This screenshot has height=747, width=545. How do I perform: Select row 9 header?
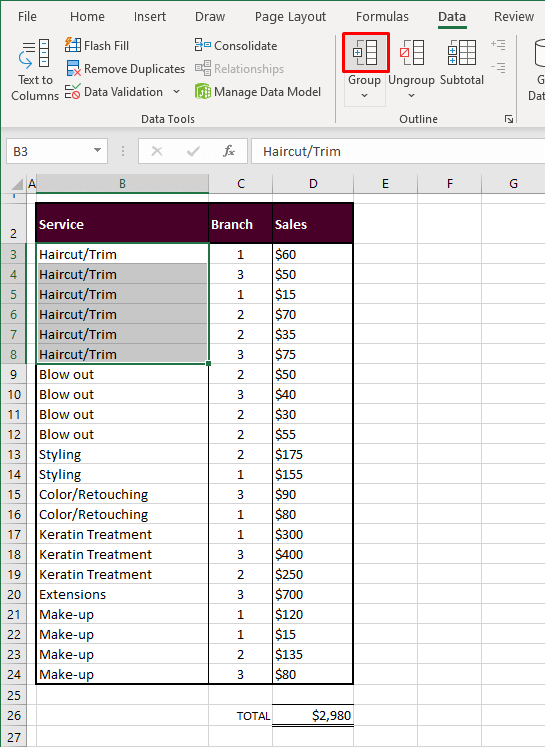[13, 374]
